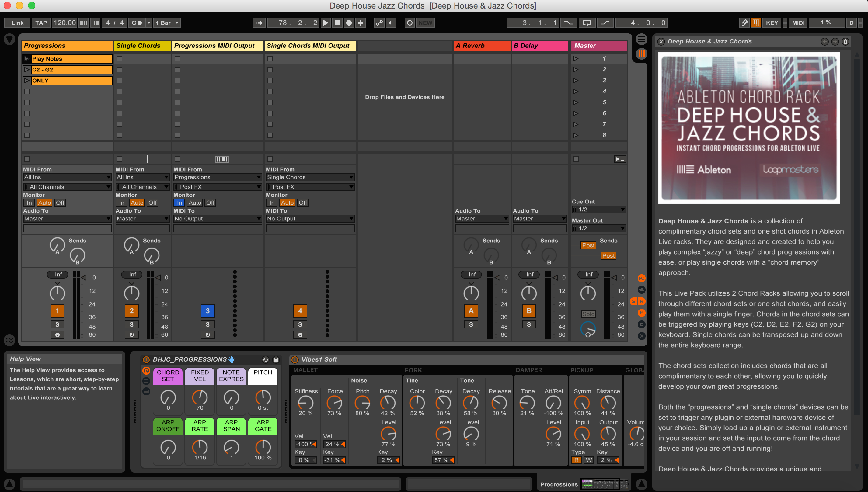The height and width of the screenshot is (492, 868).
Task: Click the tempo field showing 120.00
Action: (x=64, y=23)
